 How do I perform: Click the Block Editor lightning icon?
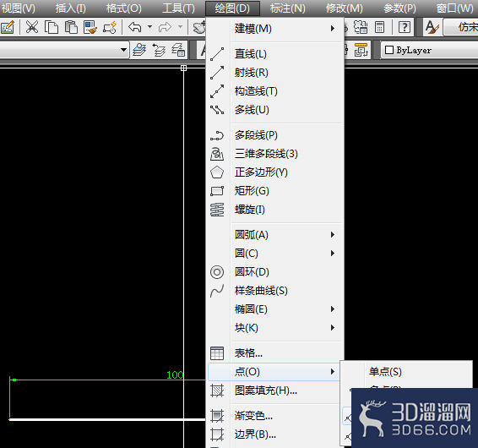click(x=110, y=27)
